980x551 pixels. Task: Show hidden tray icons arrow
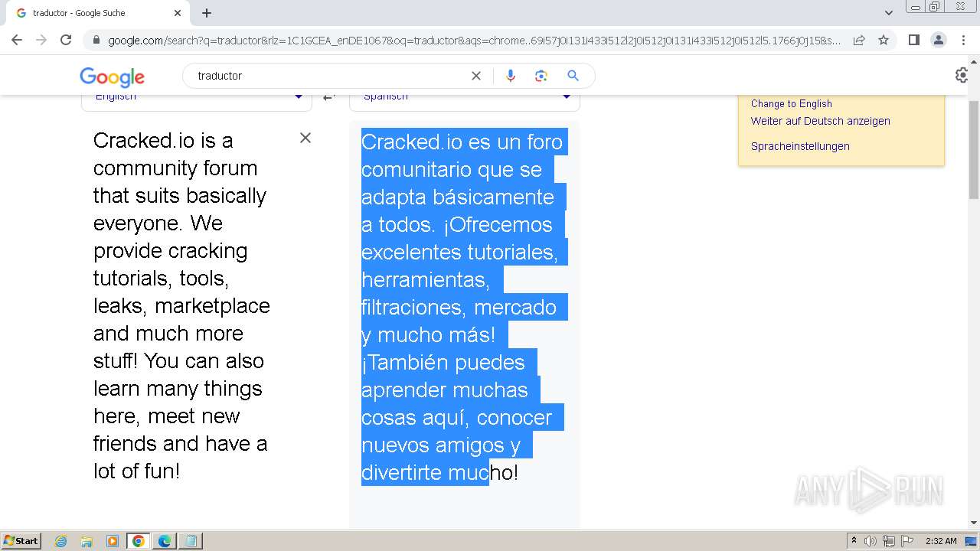pos(854,540)
